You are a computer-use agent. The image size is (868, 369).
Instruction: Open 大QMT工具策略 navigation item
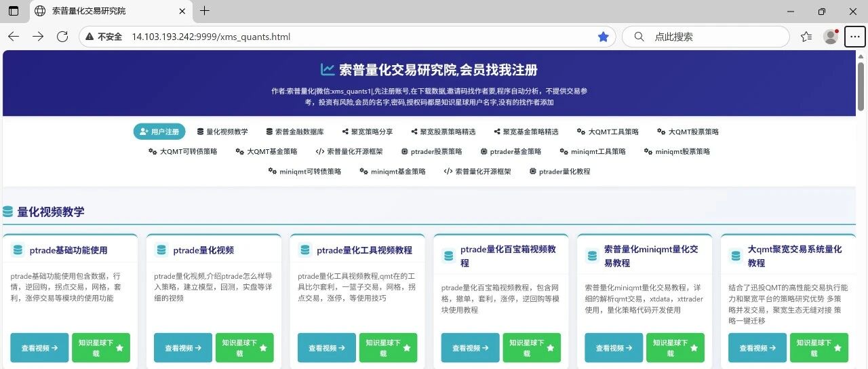608,132
